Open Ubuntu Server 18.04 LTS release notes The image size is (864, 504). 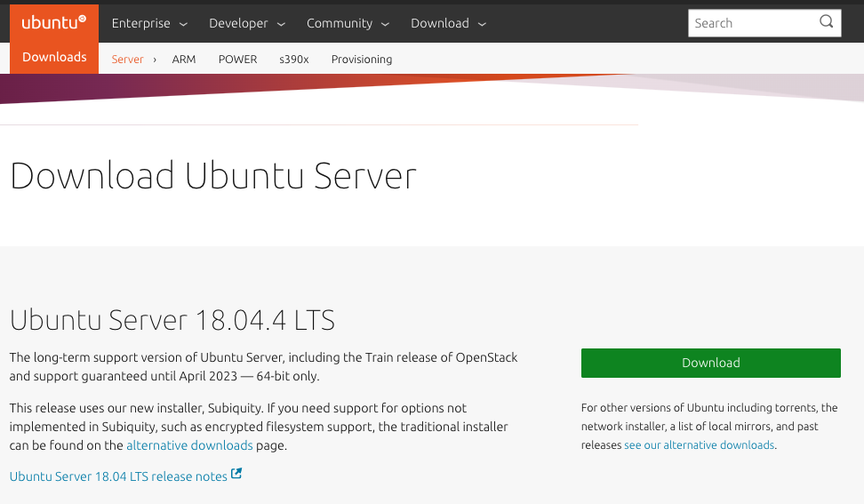click(x=118, y=476)
